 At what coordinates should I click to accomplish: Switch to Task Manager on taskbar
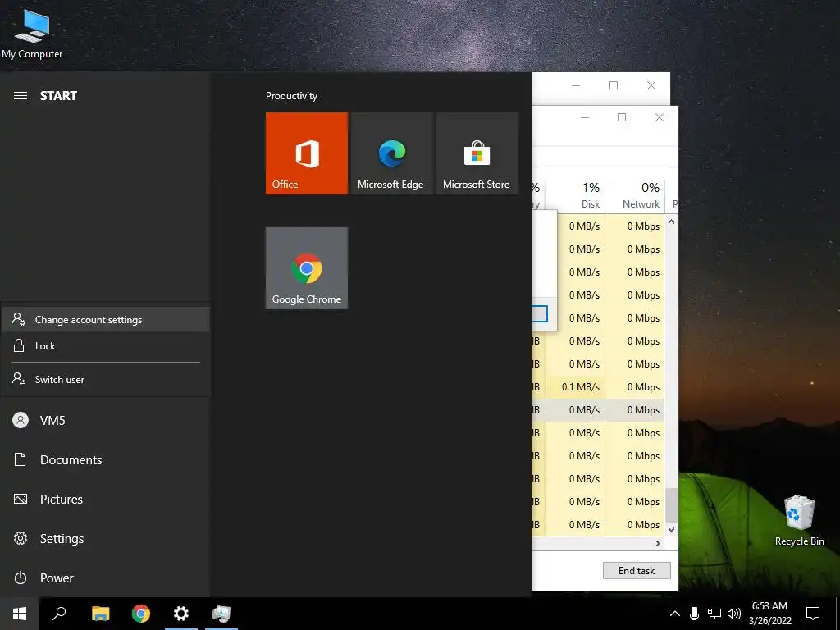pos(221,614)
